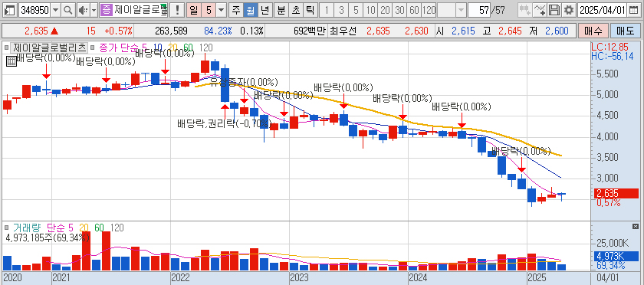Viewport: 644px width, 285px height.
Task: Open the empty combo box dropdown after 120
Action: (x=462, y=10)
